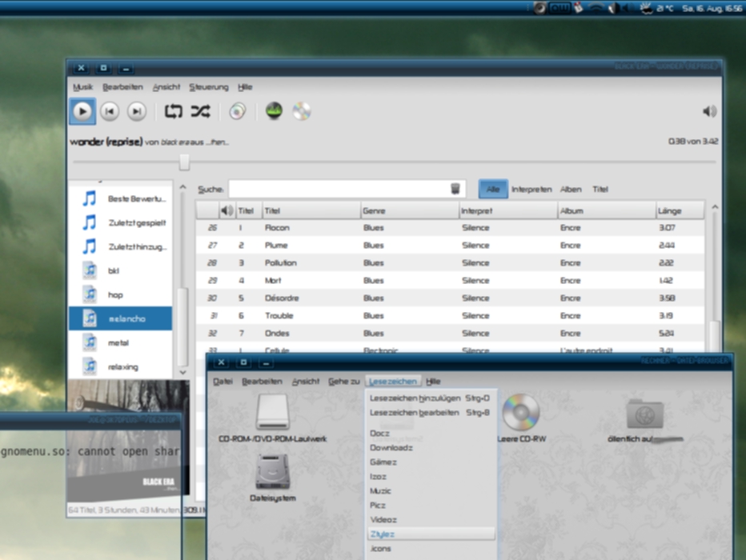
Task: Select the 'Zuletzt gespielt' playlist
Action: 121,222
